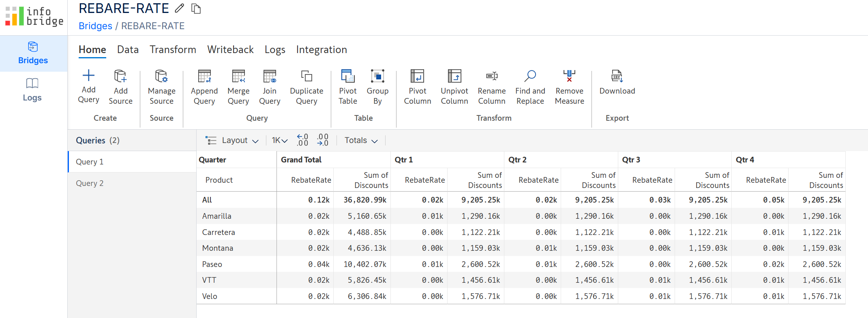Switch to the Transform tab
Screen dimensions: 868x318
[173, 49]
